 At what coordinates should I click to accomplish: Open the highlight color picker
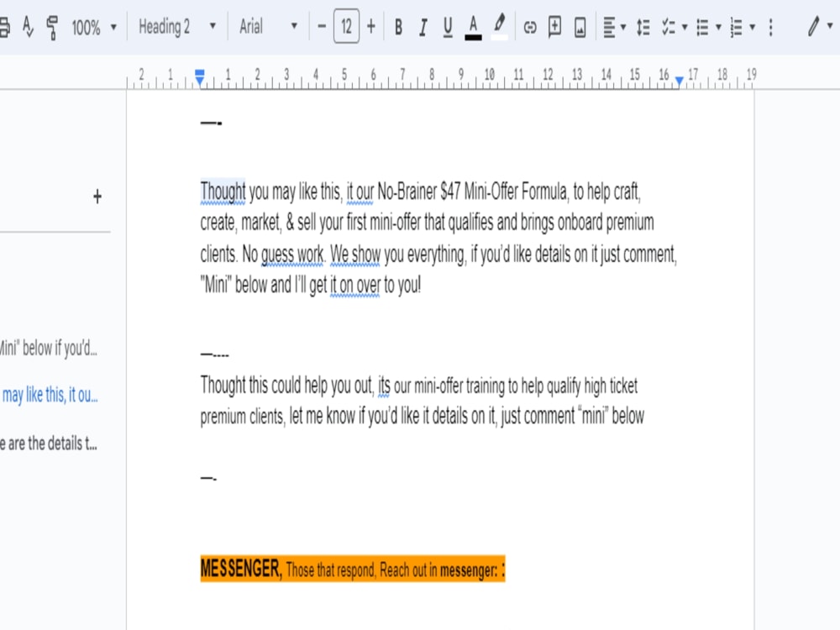[499, 27]
